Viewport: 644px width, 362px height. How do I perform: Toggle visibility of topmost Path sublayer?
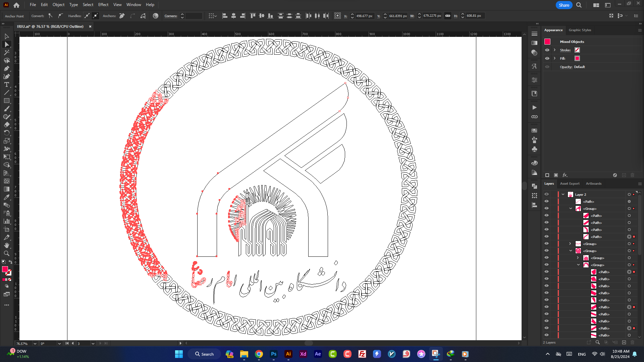coord(546,201)
